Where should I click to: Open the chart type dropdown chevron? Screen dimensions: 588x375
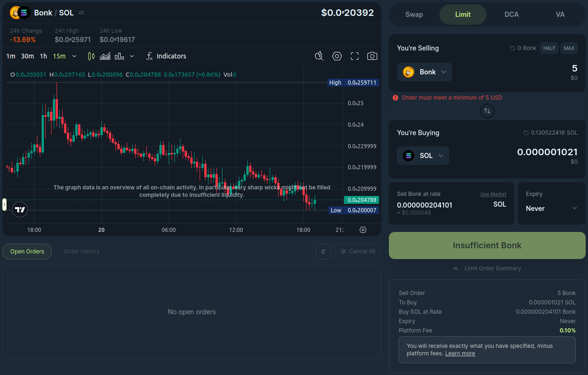pyautogui.click(x=132, y=56)
